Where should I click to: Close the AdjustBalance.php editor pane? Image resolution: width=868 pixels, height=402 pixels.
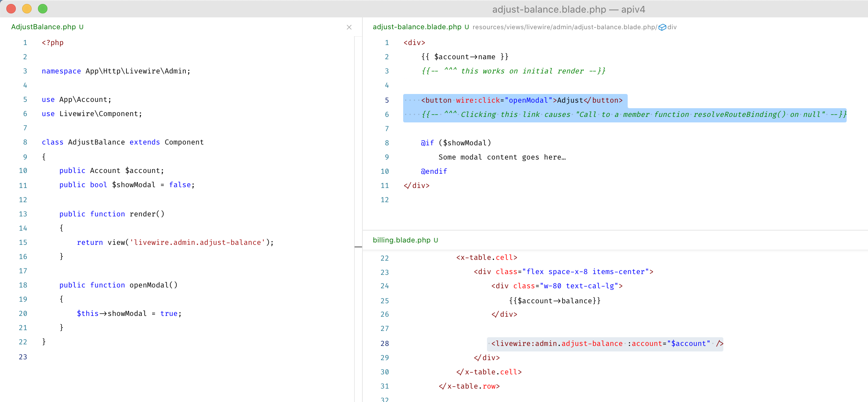point(349,27)
